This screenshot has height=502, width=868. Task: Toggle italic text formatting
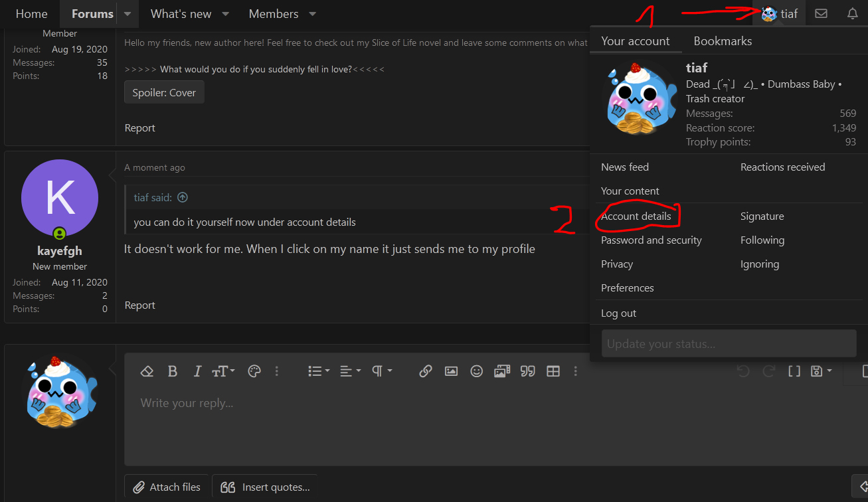[197, 371]
